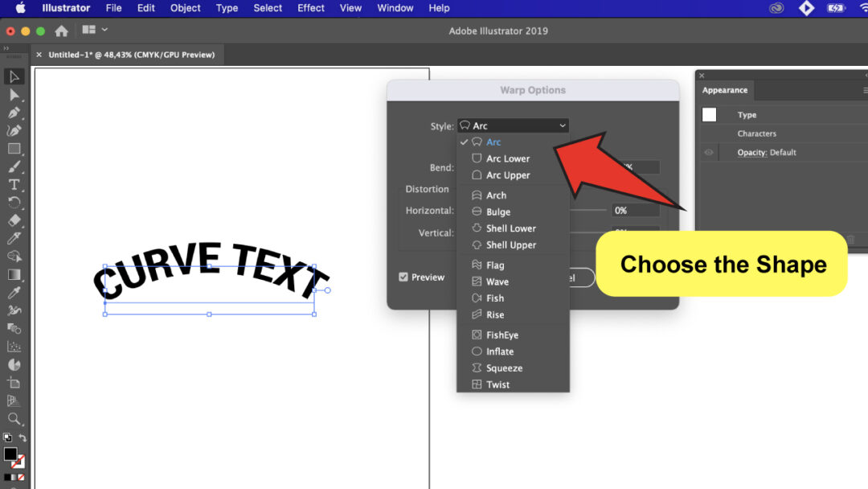Screen dimensions: 868x489
Task: Select the Selection tool
Action: [x=14, y=76]
